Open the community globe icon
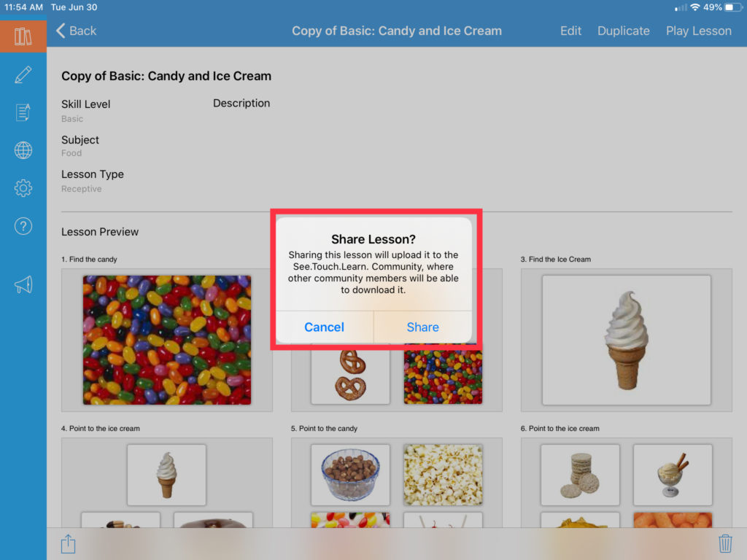 pos(23,150)
